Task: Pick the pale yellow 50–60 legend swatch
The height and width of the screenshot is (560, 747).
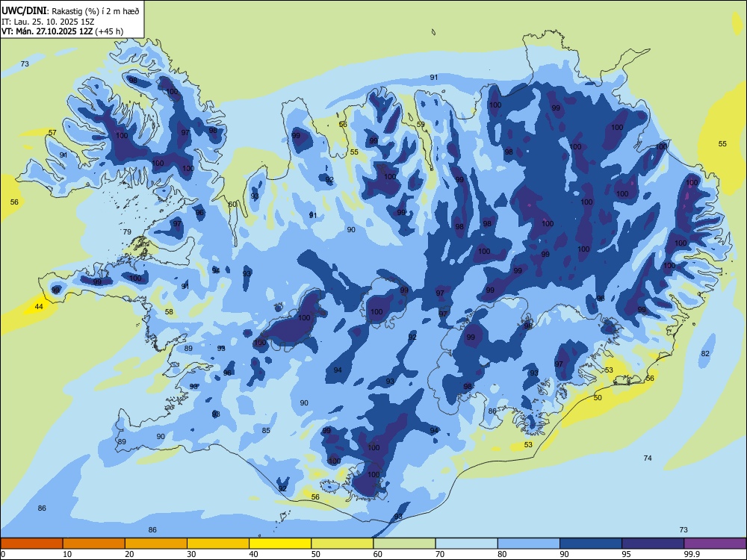Action: pyautogui.click(x=342, y=544)
